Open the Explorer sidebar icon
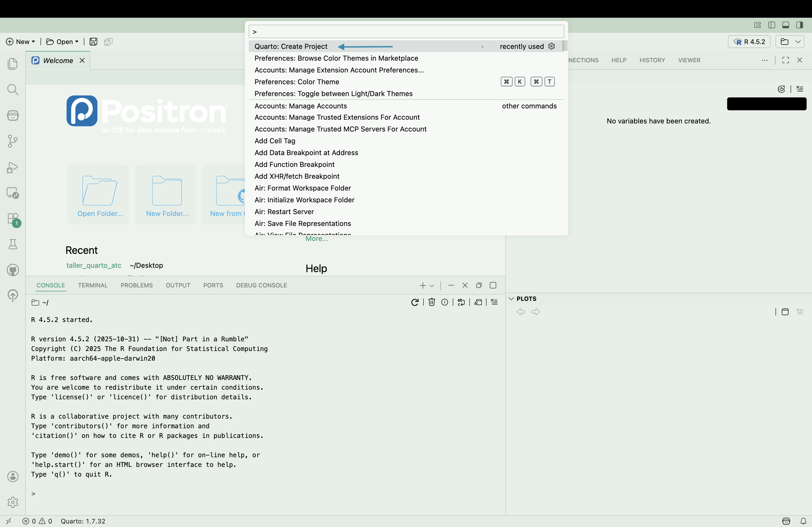 pos(13,63)
